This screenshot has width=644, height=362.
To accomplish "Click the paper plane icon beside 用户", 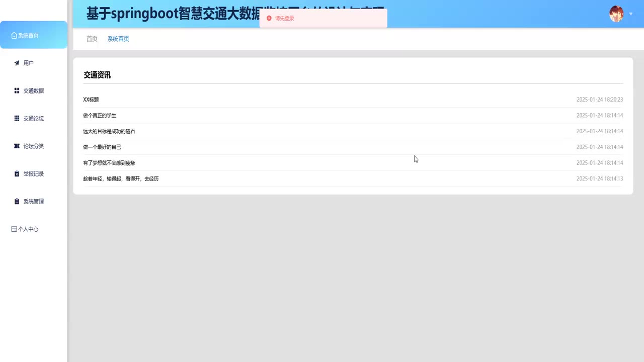I will (x=17, y=63).
